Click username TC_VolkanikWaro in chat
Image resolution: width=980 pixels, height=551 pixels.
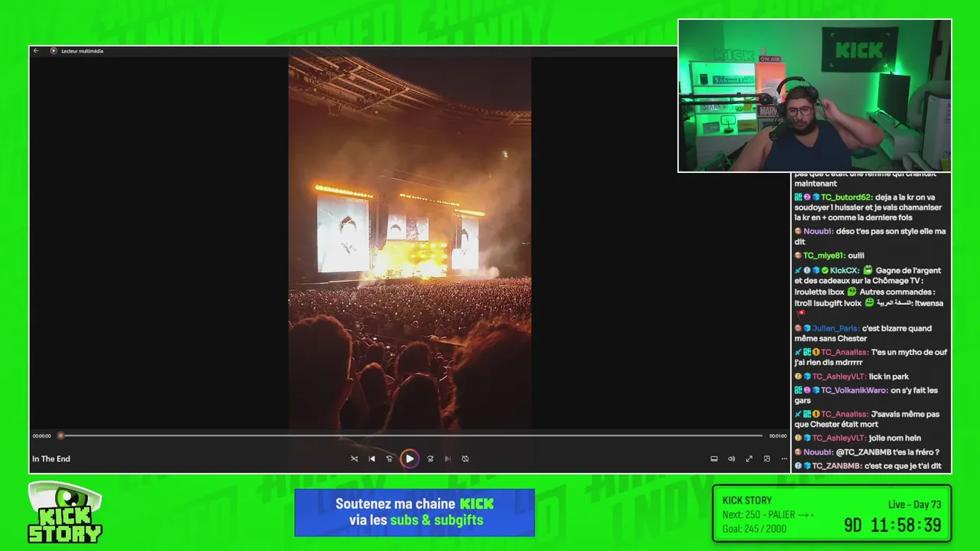854,390
